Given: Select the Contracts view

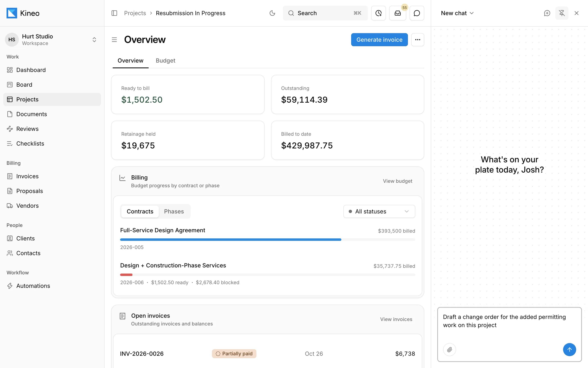Looking at the screenshot, I should 140,211.
